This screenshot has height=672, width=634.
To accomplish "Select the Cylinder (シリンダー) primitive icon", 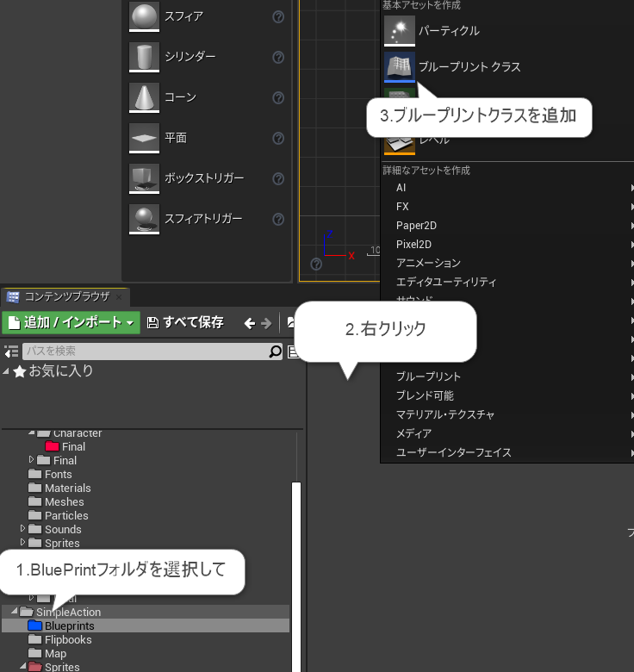I will point(144,57).
